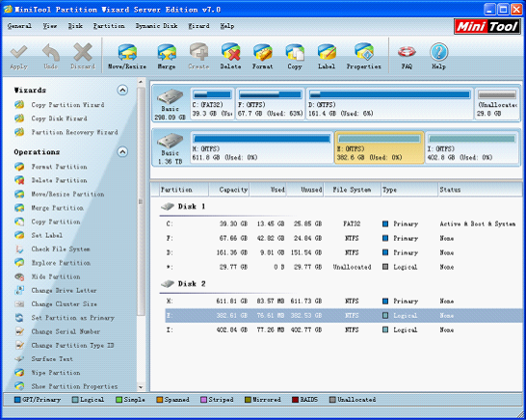Select the Merge toolbar tool
This screenshot has width=526, height=420.
(x=167, y=57)
